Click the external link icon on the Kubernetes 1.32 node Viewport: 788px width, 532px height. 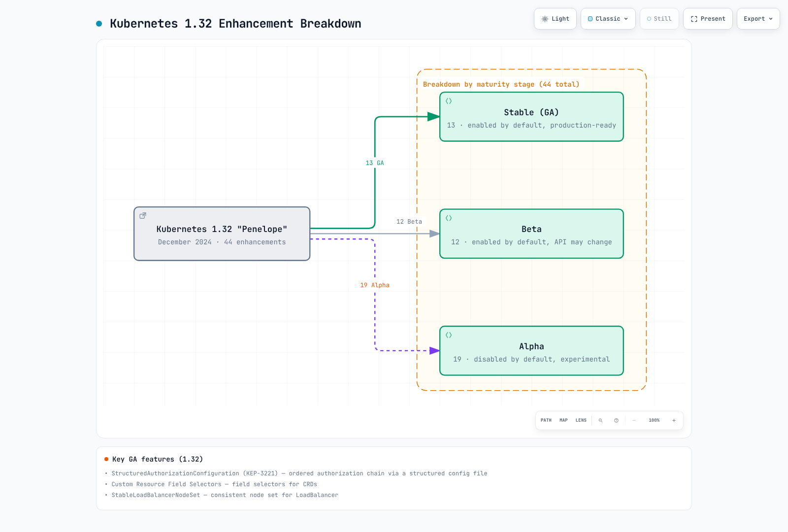pyautogui.click(x=143, y=216)
